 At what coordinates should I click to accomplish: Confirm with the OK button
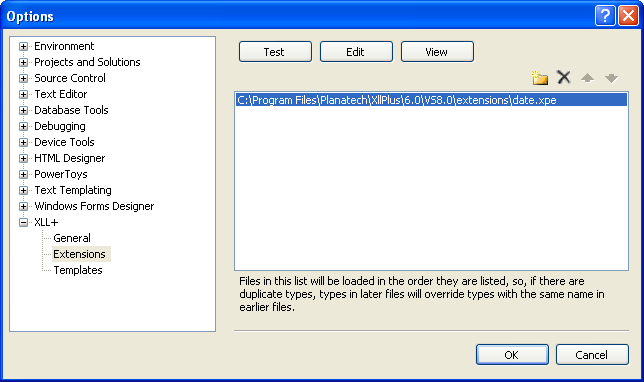[512, 354]
